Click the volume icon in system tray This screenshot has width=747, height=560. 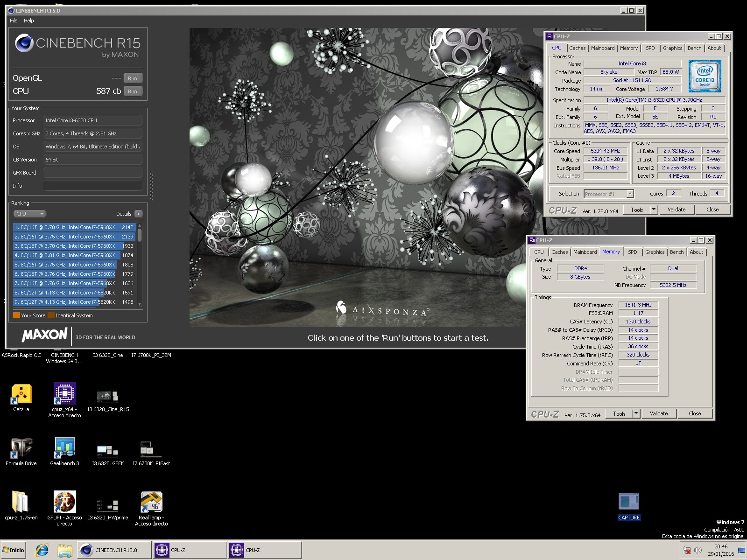click(698, 551)
